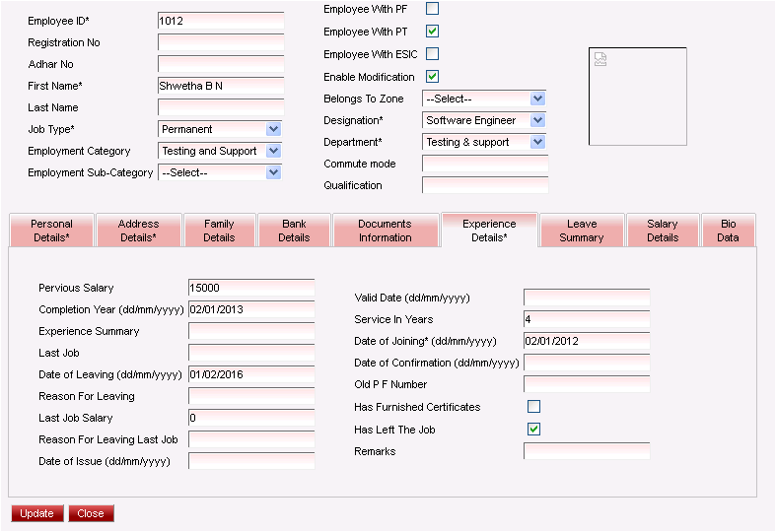This screenshot has height=532, width=776.
Task: Switch to the Personal Details tab
Action: click(x=52, y=231)
